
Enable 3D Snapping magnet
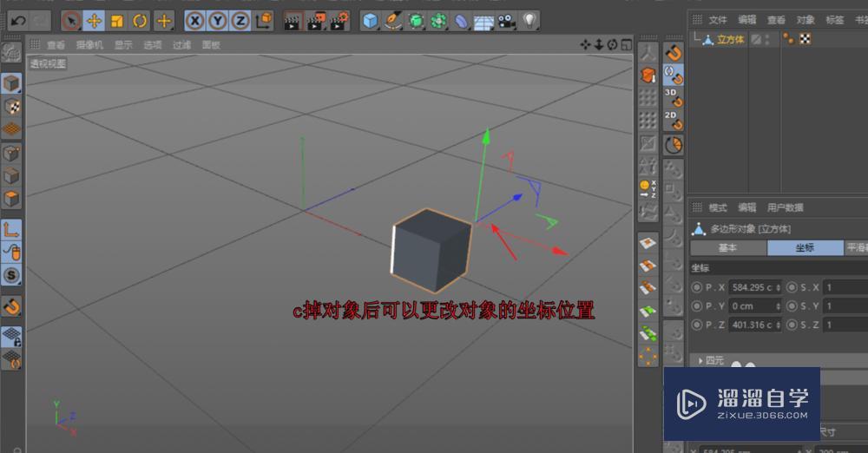click(674, 98)
